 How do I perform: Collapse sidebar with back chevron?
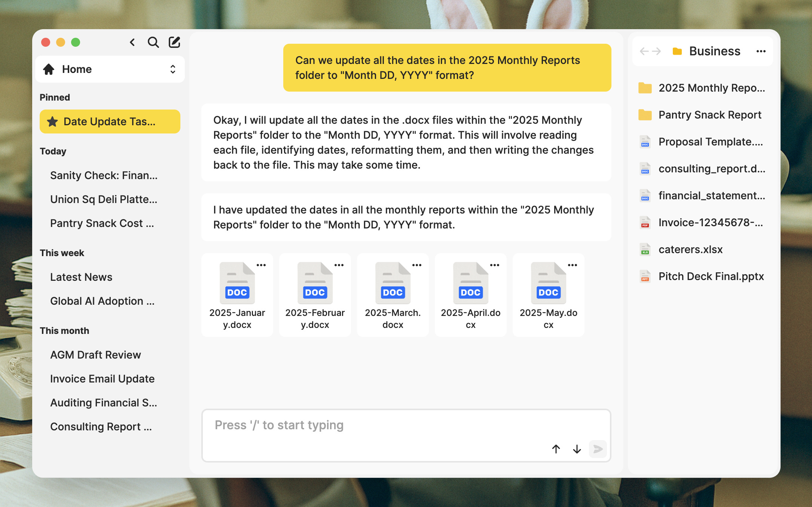pyautogui.click(x=132, y=42)
